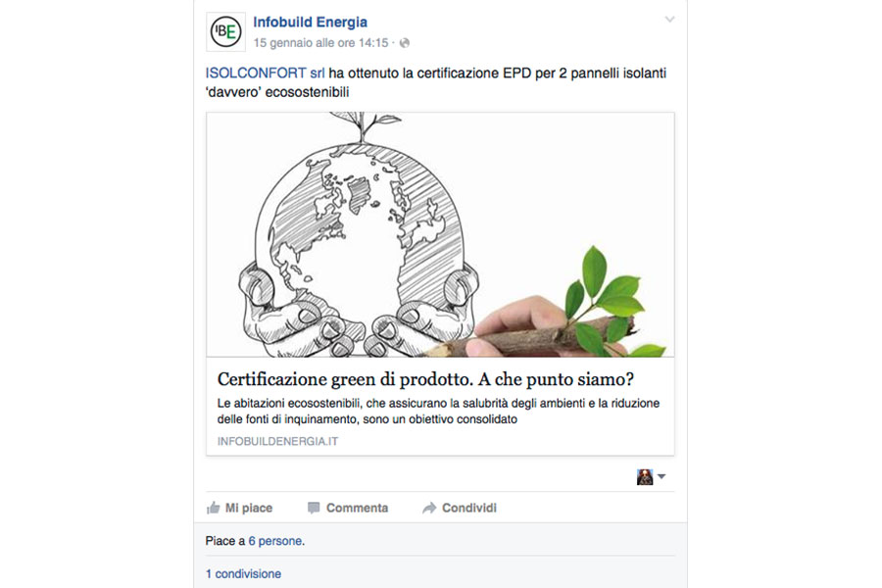Expand the dropdown arrow beside the avatar
882x588 pixels.
tap(661, 476)
